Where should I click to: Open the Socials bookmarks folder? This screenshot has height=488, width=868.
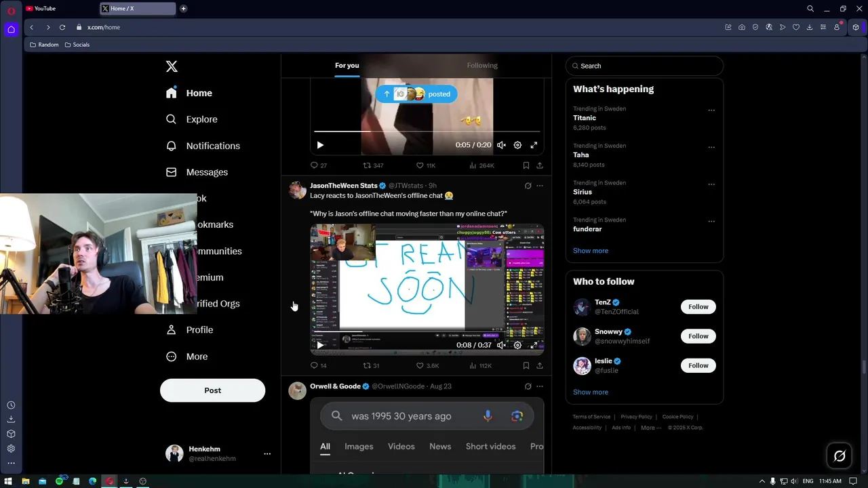77,45
